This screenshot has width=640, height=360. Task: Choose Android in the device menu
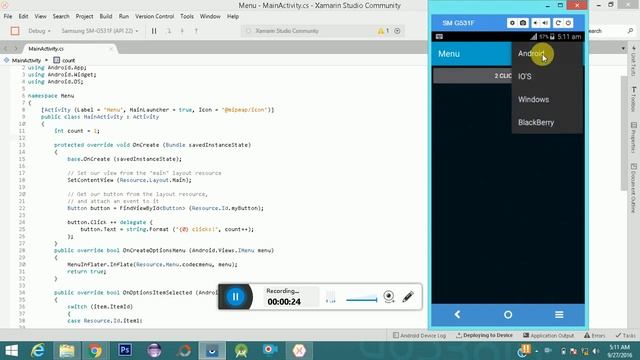click(x=547, y=53)
